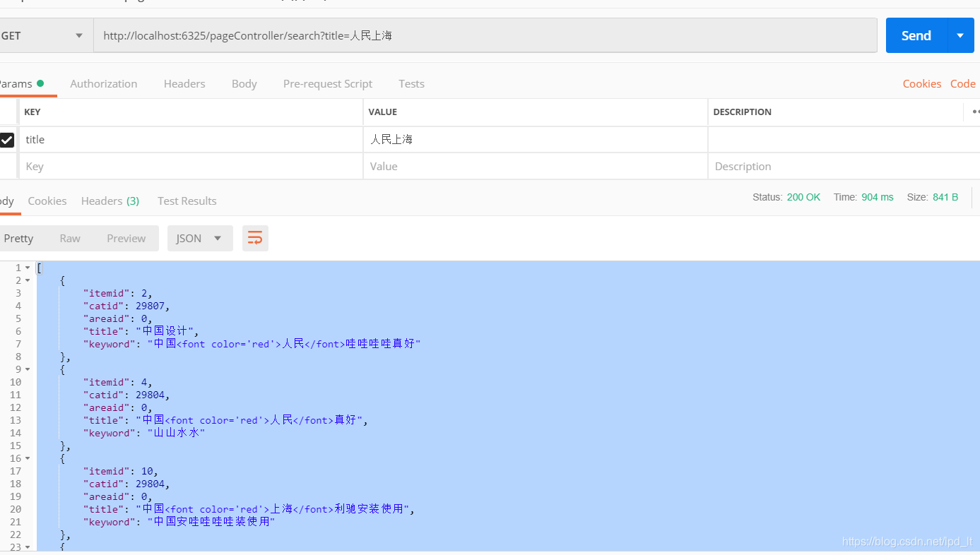Uncheck the title parameter checkbox
The height and width of the screenshot is (555, 980).
7,140
